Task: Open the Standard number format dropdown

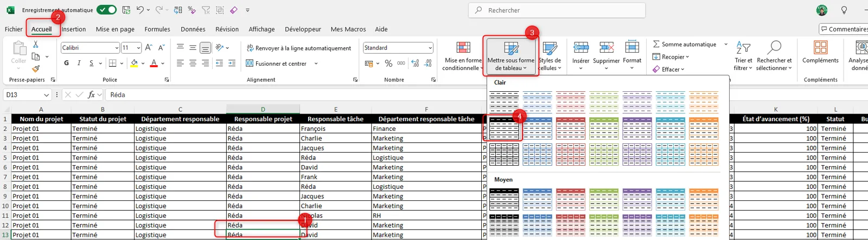Action: tap(430, 48)
